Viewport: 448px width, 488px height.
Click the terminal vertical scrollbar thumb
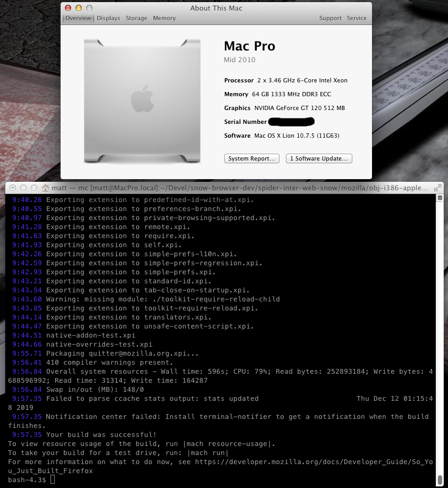(x=439, y=480)
